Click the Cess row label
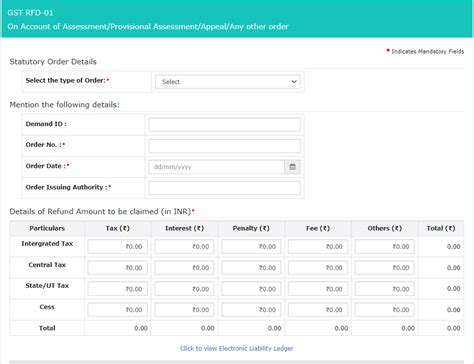 [47, 307]
